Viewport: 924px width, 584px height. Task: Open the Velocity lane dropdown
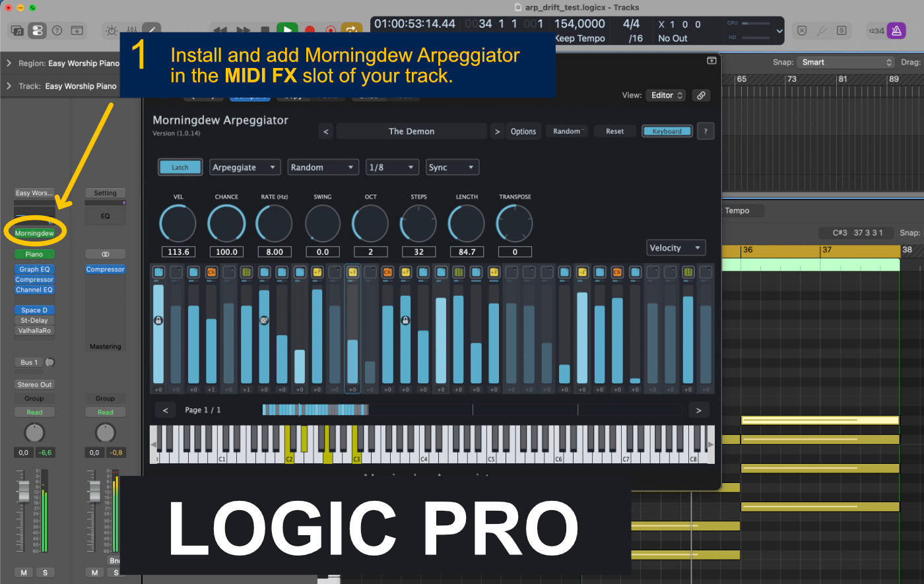point(676,247)
